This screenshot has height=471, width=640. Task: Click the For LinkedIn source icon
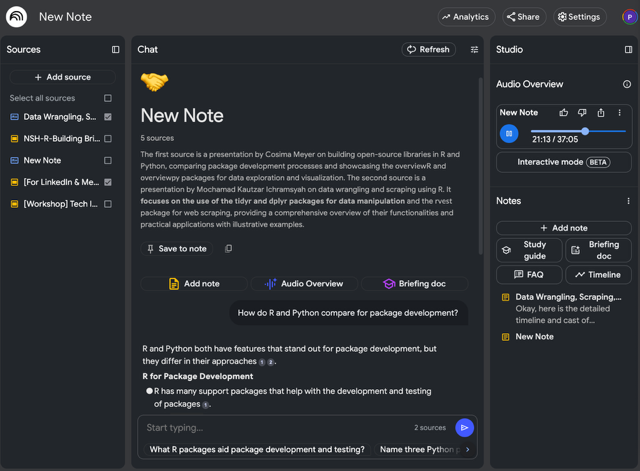(14, 182)
